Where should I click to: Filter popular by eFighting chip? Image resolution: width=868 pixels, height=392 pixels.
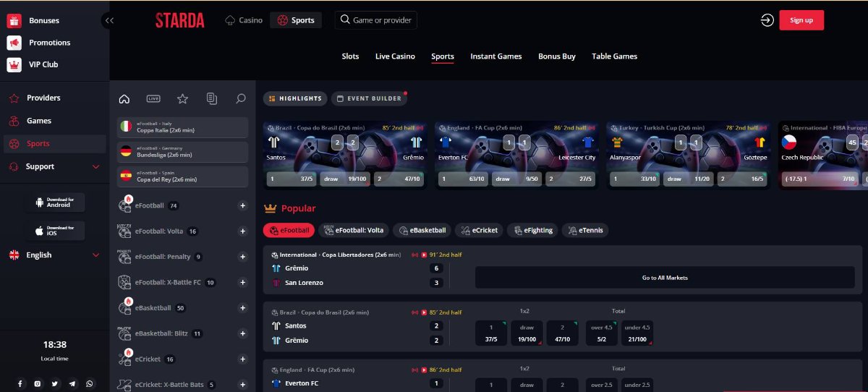[x=532, y=230]
